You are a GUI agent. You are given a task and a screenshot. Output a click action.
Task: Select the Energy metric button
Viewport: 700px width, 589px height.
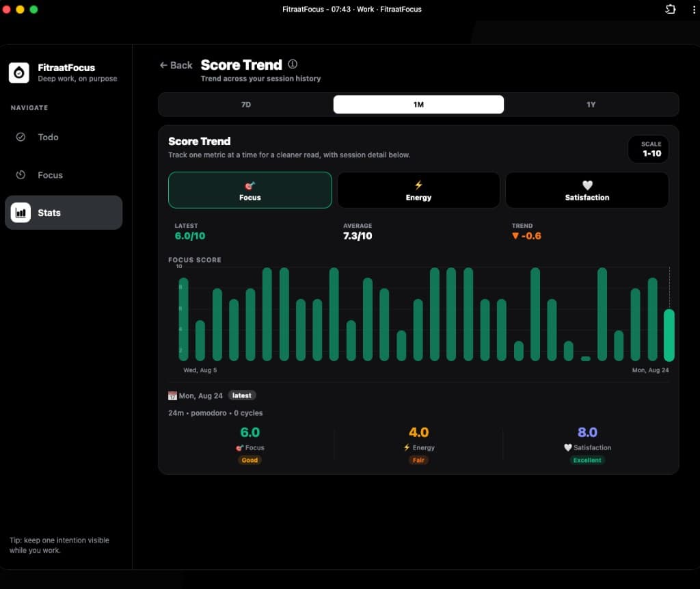pos(418,190)
